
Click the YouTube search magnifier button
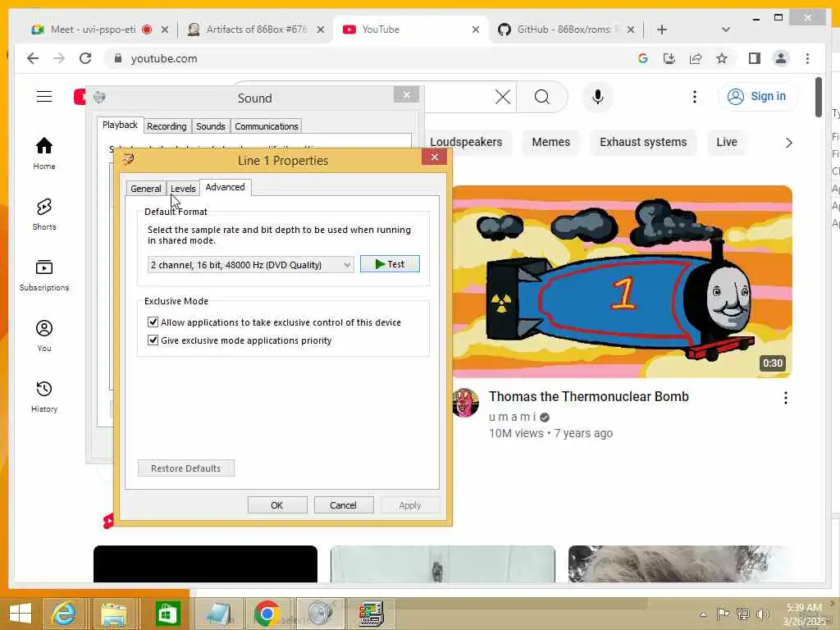[x=542, y=97]
